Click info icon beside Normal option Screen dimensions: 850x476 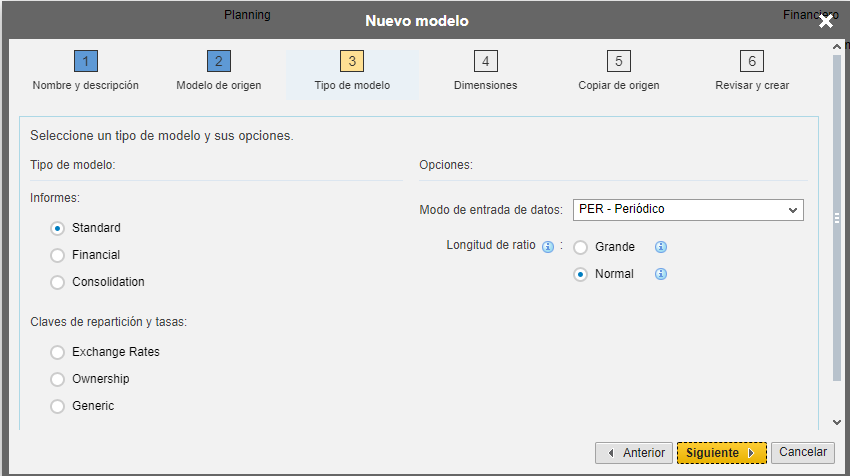661,274
